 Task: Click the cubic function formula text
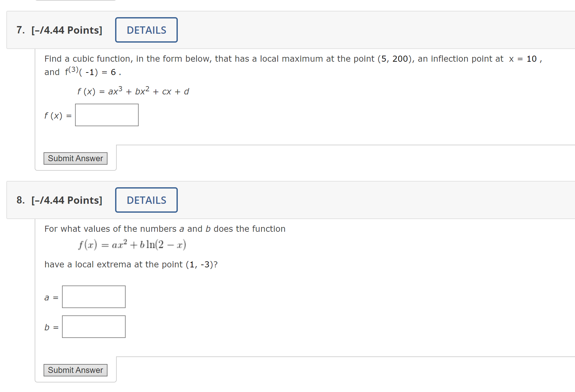point(133,91)
